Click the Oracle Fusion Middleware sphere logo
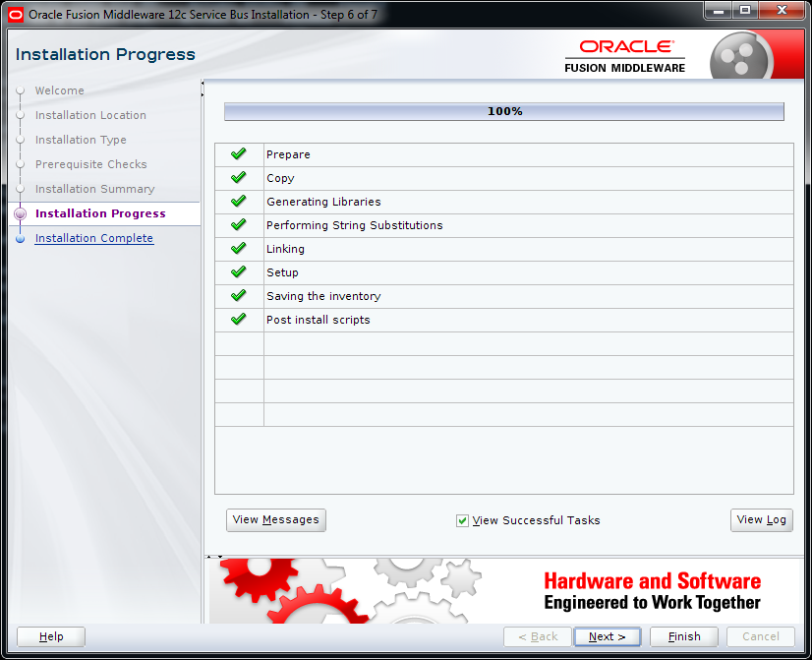The height and width of the screenshot is (660, 812). [739, 56]
